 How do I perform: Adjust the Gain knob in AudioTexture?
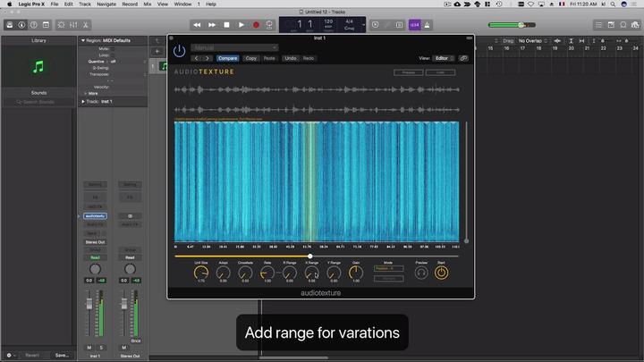point(356,272)
